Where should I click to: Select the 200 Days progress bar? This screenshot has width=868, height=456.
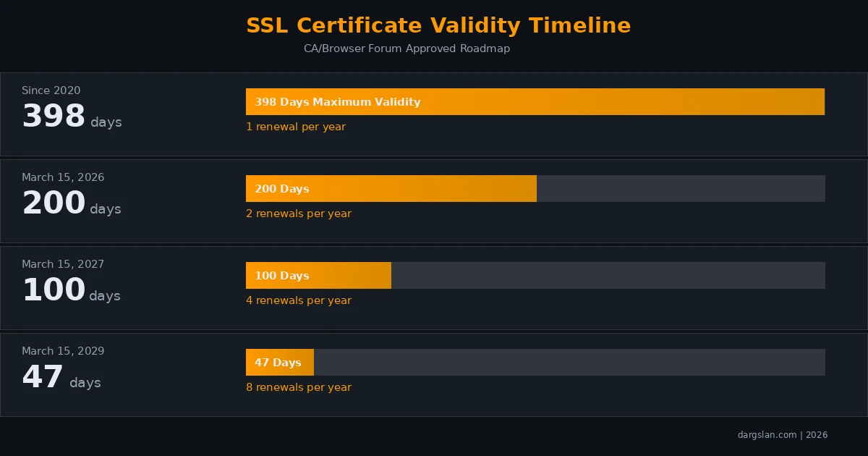[x=391, y=188]
